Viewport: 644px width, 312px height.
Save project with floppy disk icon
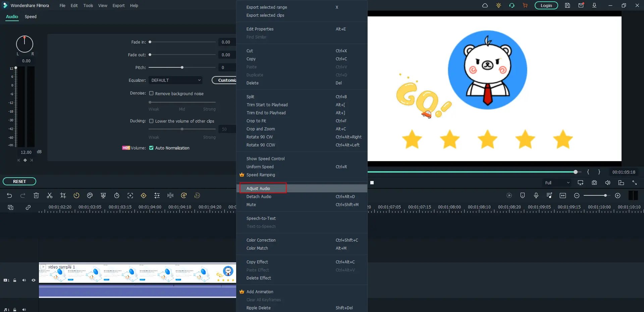pyautogui.click(x=568, y=5)
